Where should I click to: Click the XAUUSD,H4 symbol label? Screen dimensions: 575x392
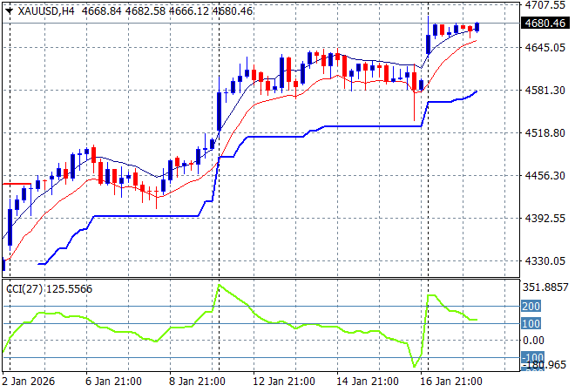tap(45, 10)
